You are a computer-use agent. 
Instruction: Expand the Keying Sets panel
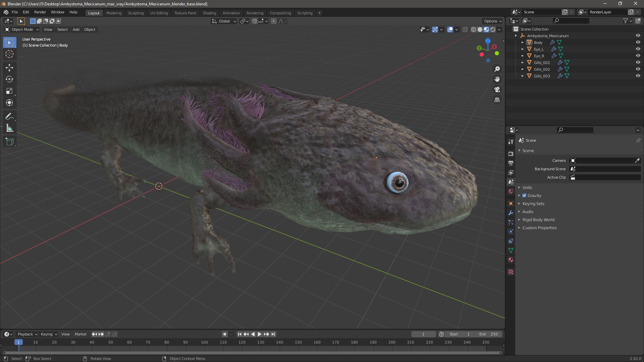[x=533, y=203]
